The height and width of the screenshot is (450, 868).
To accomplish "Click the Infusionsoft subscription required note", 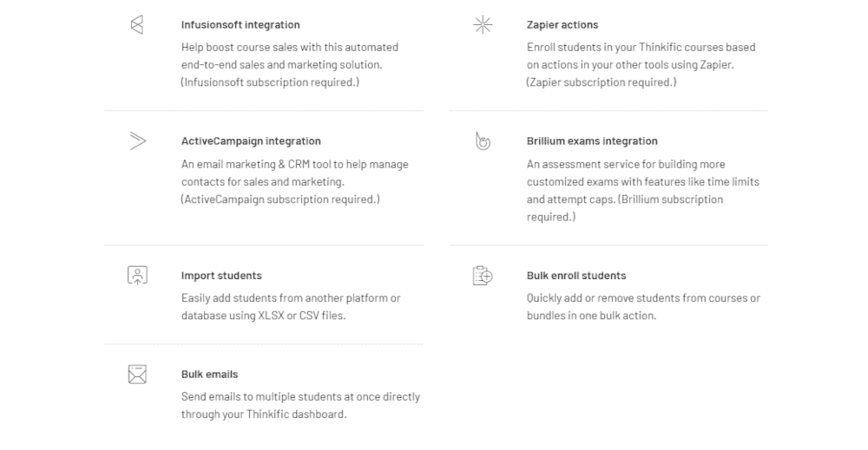I will tap(270, 82).
